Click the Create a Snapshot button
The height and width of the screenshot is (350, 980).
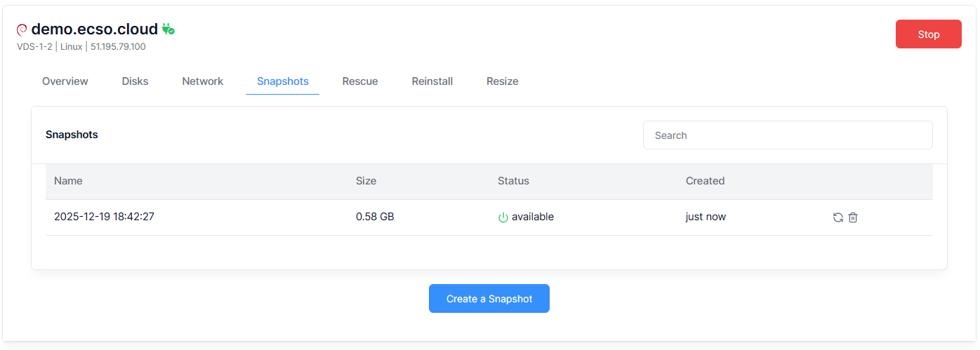point(489,299)
